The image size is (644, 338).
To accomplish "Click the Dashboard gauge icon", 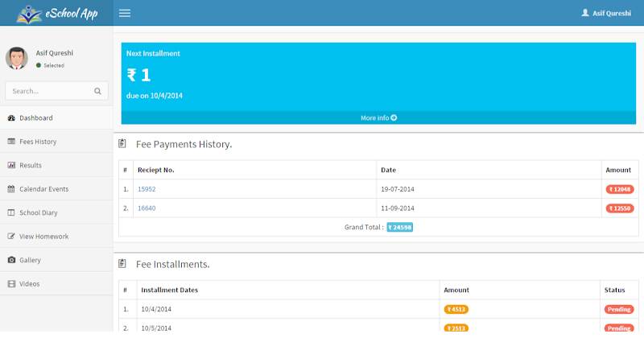I will coord(11,118).
